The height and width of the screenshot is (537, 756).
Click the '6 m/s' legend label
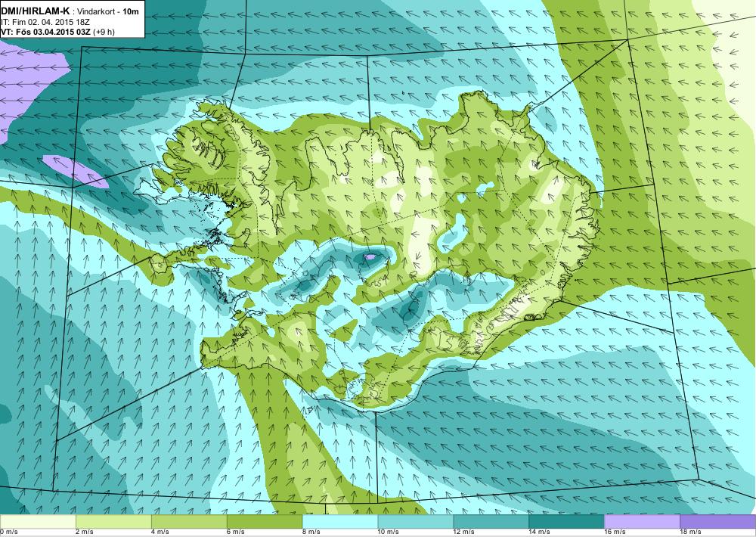click(x=236, y=532)
